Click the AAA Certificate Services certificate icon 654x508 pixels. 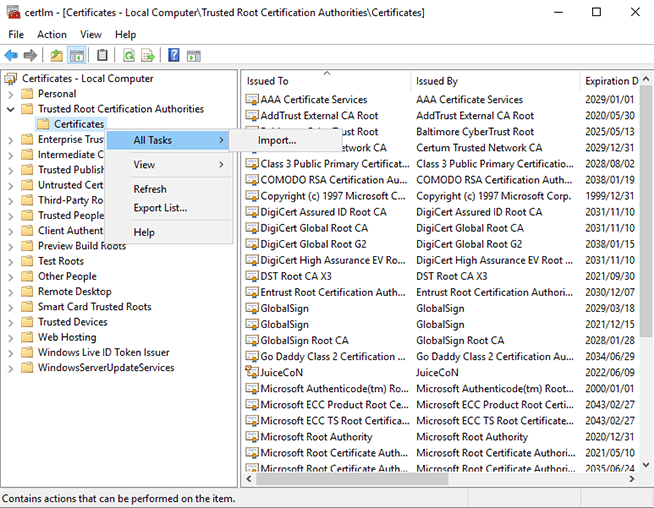point(252,100)
